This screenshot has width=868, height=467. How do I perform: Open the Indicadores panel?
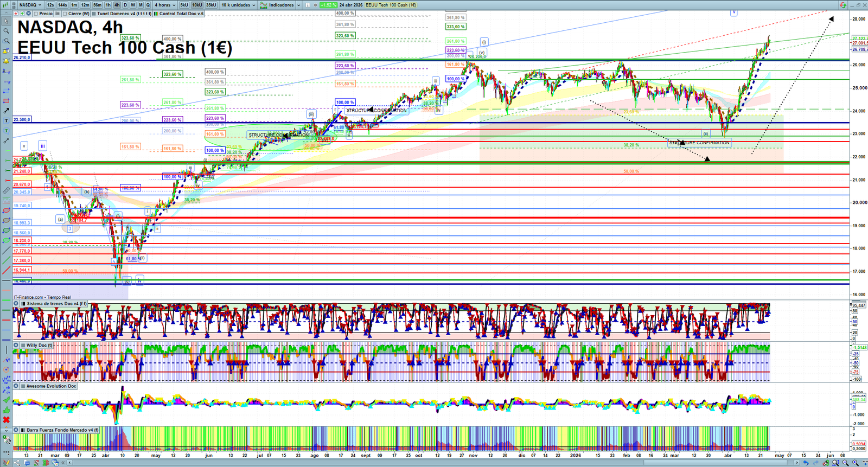[x=278, y=5]
